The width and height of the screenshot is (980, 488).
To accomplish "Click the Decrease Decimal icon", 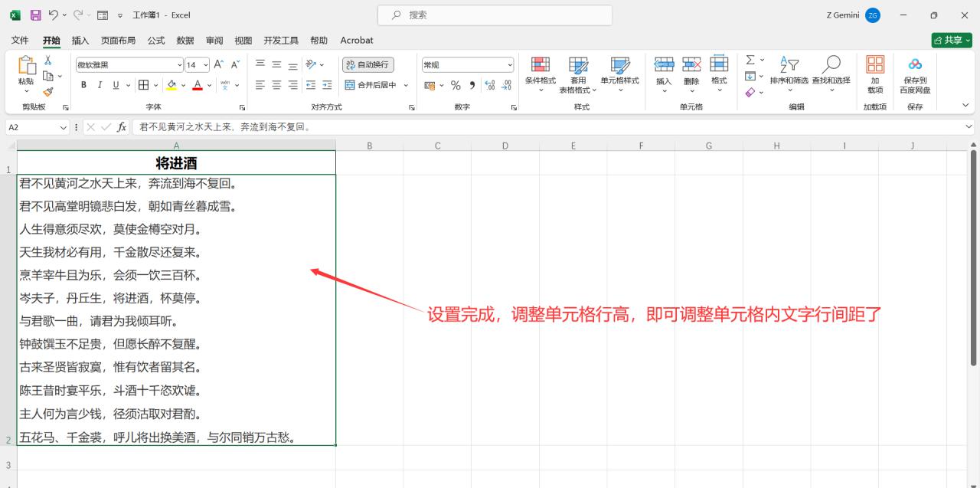I will (x=507, y=85).
